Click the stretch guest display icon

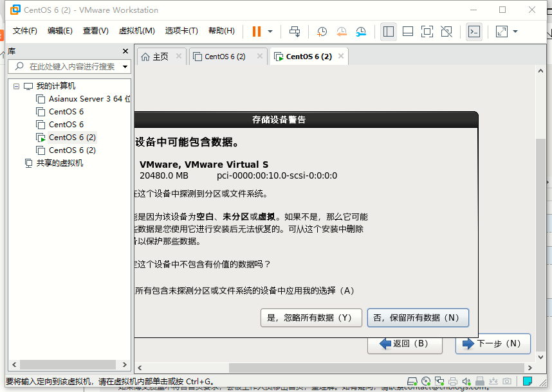tap(502, 31)
